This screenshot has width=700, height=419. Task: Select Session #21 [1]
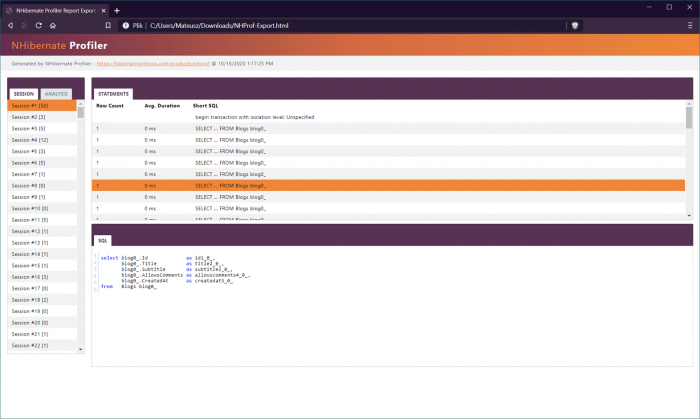(x=42, y=334)
